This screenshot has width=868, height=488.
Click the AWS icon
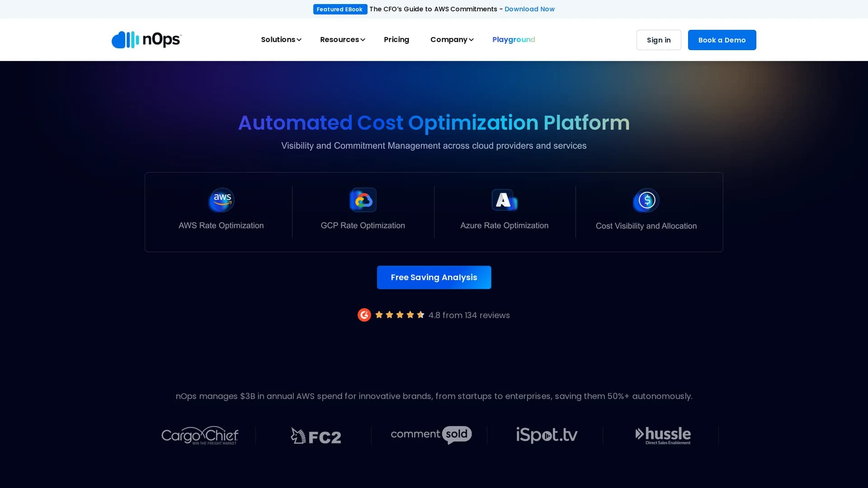(221, 200)
